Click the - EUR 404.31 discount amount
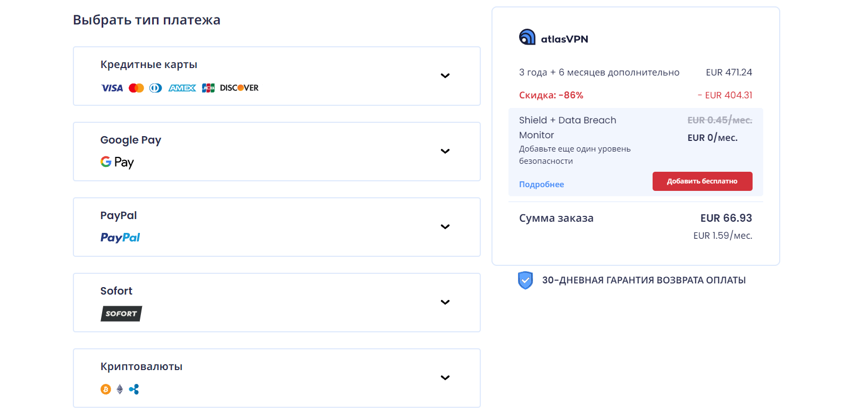Viewport: 868px width, 419px height. pyautogui.click(x=725, y=95)
